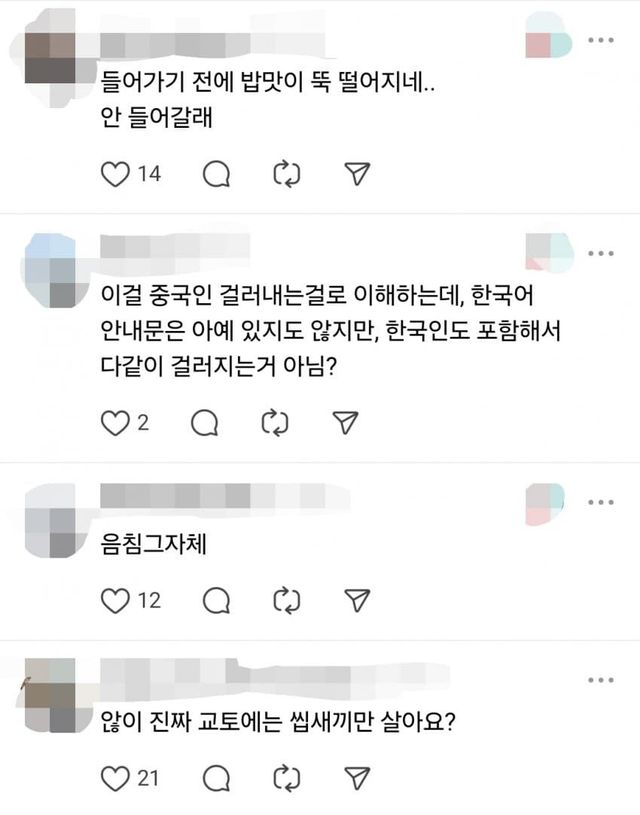Repost the '교토에는' comment
The height and width of the screenshot is (815, 640).
286,779
